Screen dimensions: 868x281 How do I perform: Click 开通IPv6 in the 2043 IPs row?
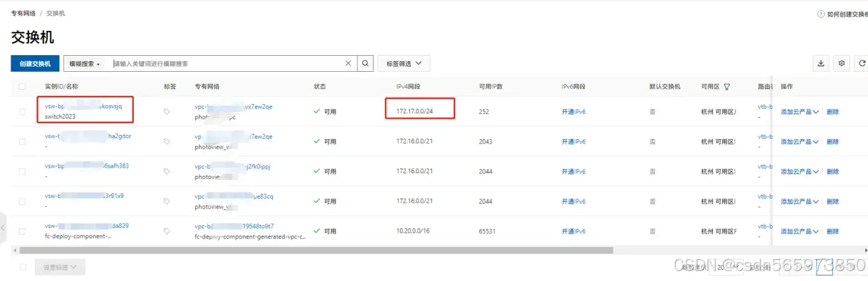pos(573,142)
